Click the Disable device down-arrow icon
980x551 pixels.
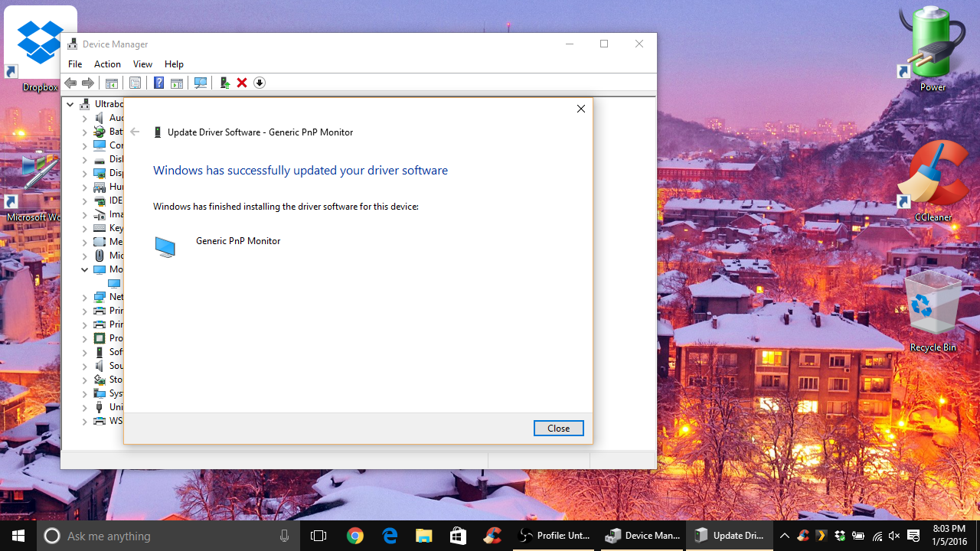pyautogui.click(x=260, y=83)
